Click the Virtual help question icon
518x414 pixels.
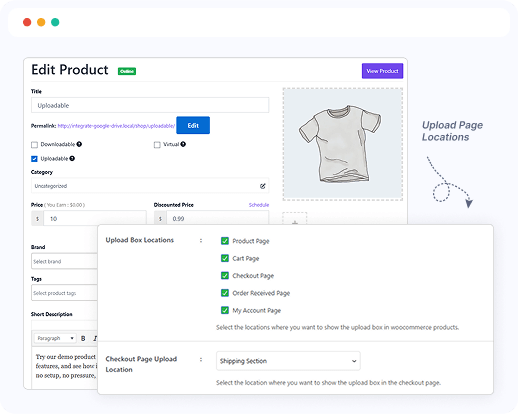click(183, 144)
